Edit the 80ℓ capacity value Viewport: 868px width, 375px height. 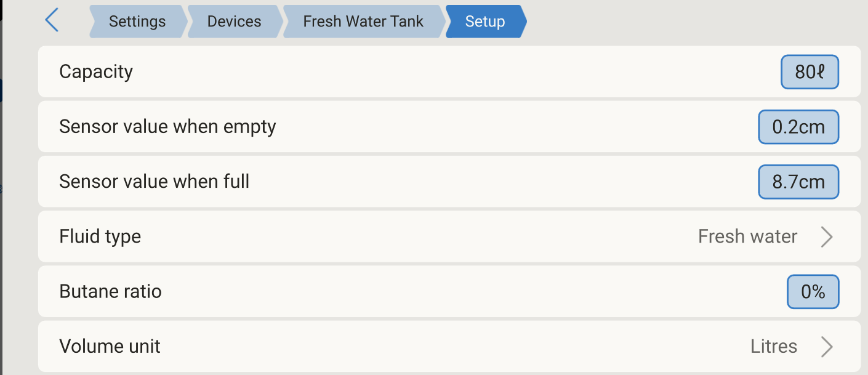coord(810,72)
